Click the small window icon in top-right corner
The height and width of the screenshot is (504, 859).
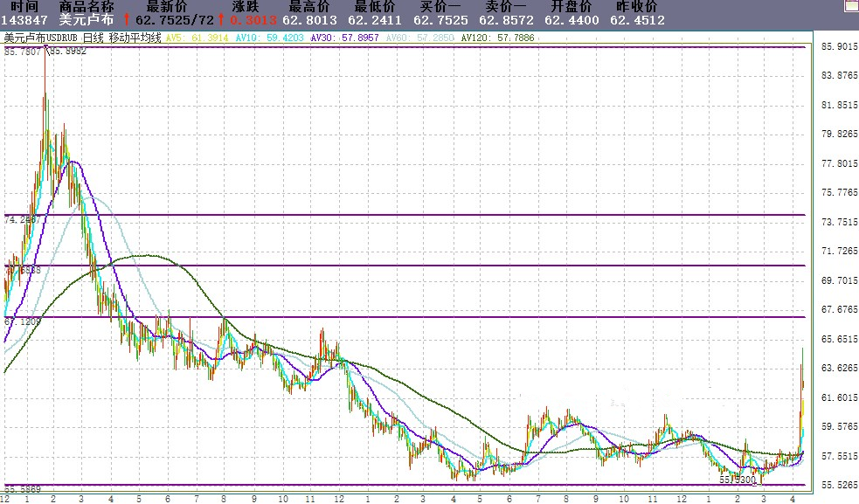851,5
